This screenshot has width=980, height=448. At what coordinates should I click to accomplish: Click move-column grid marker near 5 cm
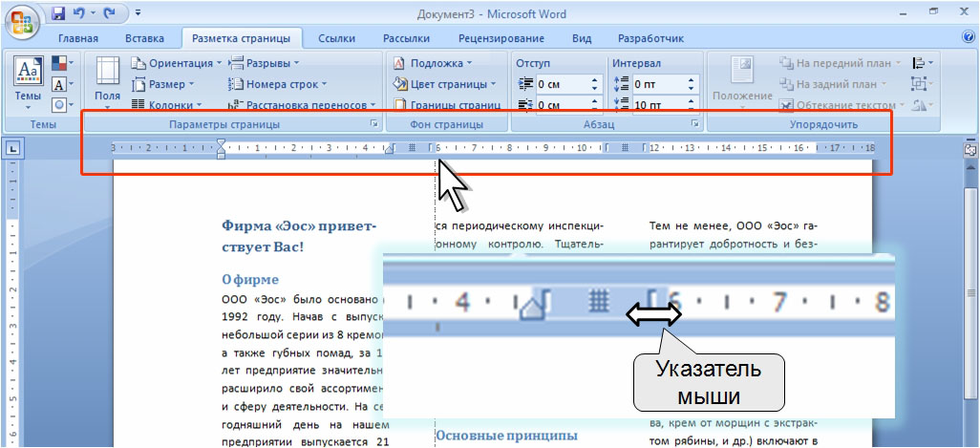412,148
